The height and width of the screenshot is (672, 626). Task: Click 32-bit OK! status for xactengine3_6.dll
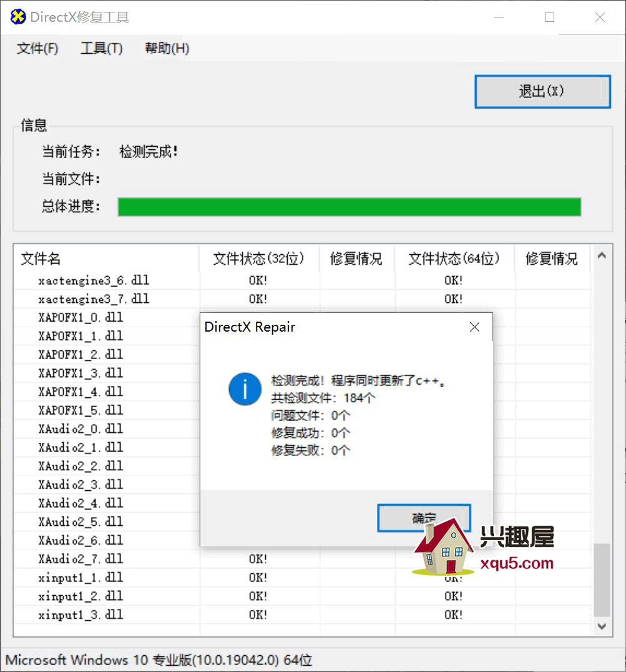tap(258, 280)
